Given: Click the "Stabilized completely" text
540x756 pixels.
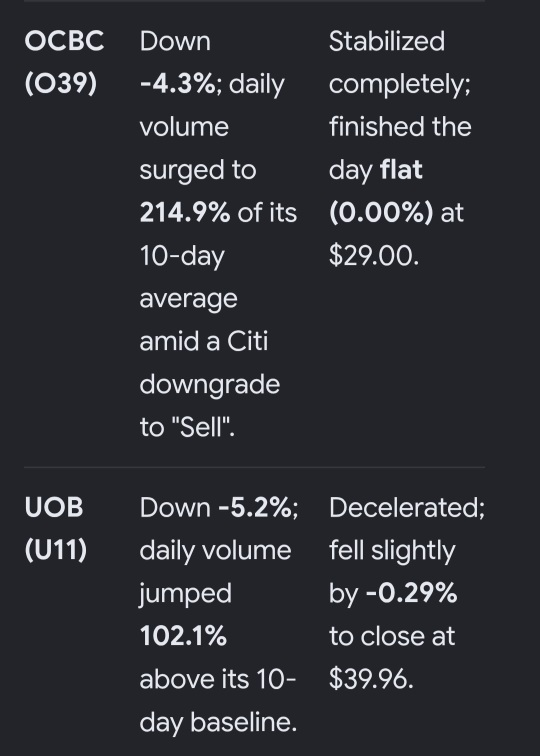Looking at the screenshot, I should [400, 63].
